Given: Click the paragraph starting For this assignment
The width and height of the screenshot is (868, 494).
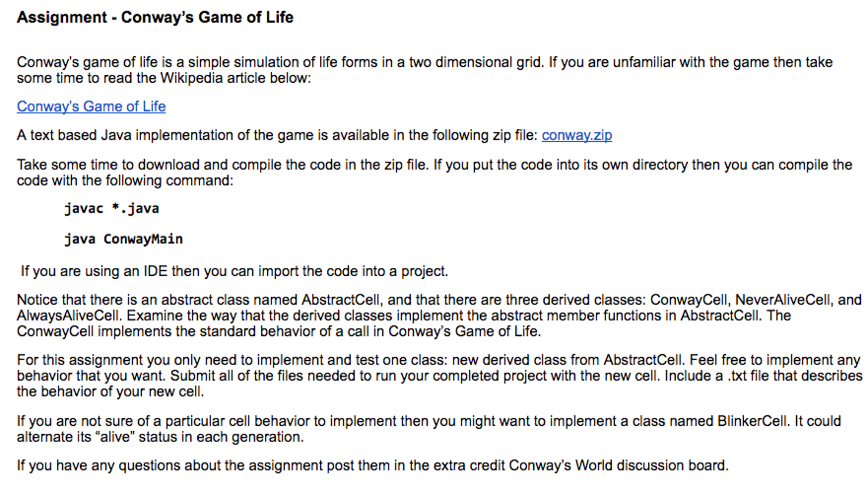Looking at the screenshot, I should tap(439, 376).
